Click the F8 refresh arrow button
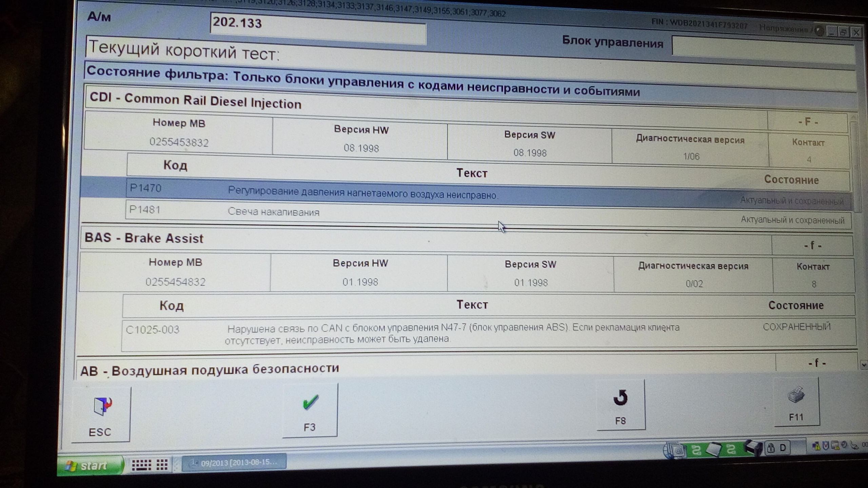868x488 pixels. click(620, 405)
